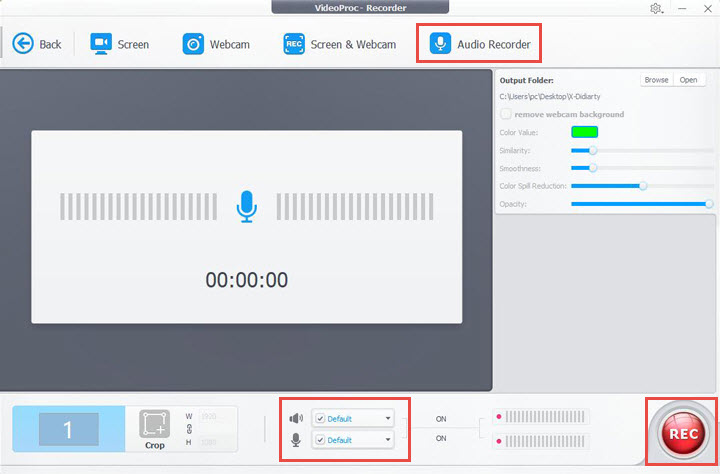Choose the Screen & Webcam REC icon
This screenshot has height=474, width=720.
tap(294, 44)
